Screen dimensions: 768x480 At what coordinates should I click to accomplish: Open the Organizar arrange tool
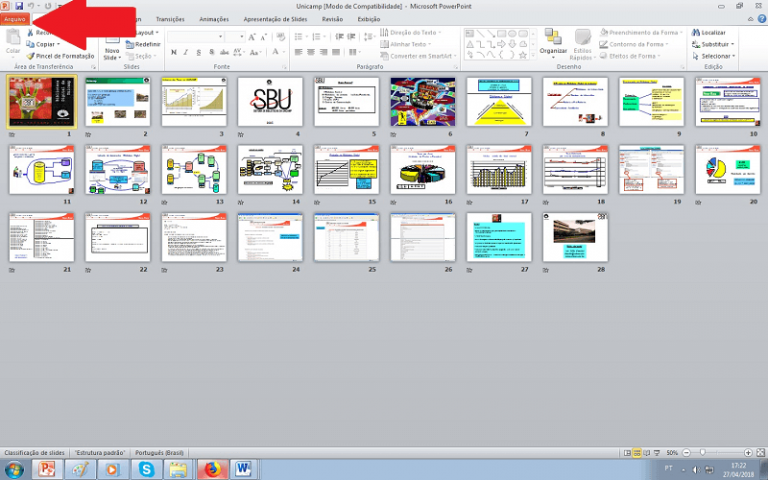(553, 40)
